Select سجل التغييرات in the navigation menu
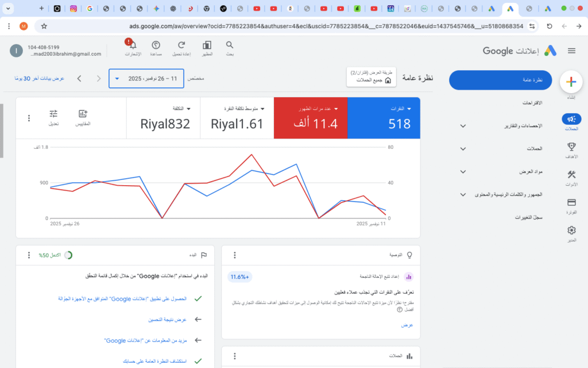 tap(529, 217)
